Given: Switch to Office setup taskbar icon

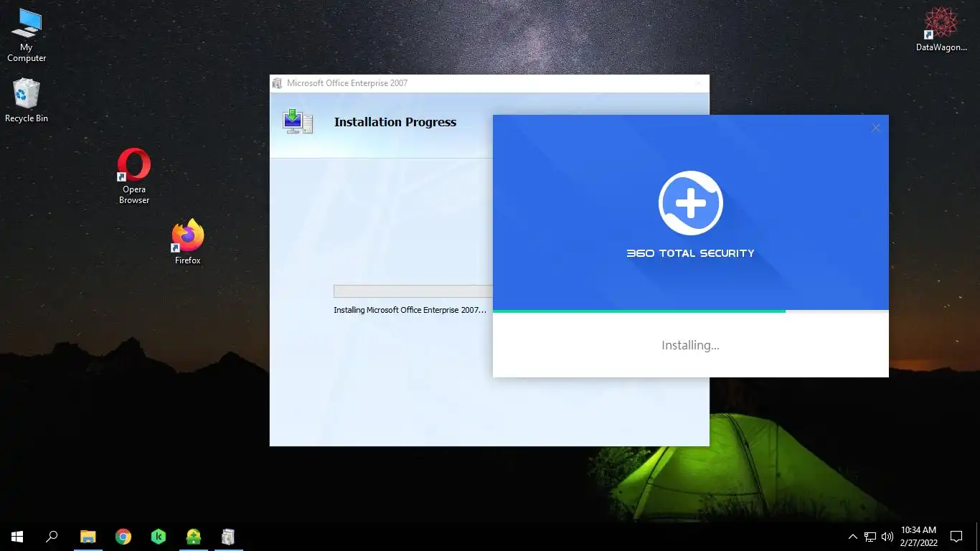Looking at the screenshot, I should (228, 536).
